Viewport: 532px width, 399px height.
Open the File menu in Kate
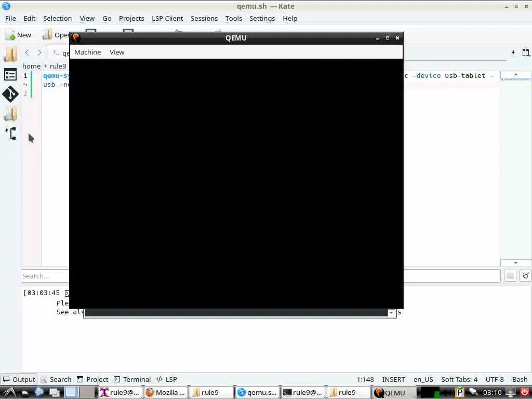click(10, 18)
